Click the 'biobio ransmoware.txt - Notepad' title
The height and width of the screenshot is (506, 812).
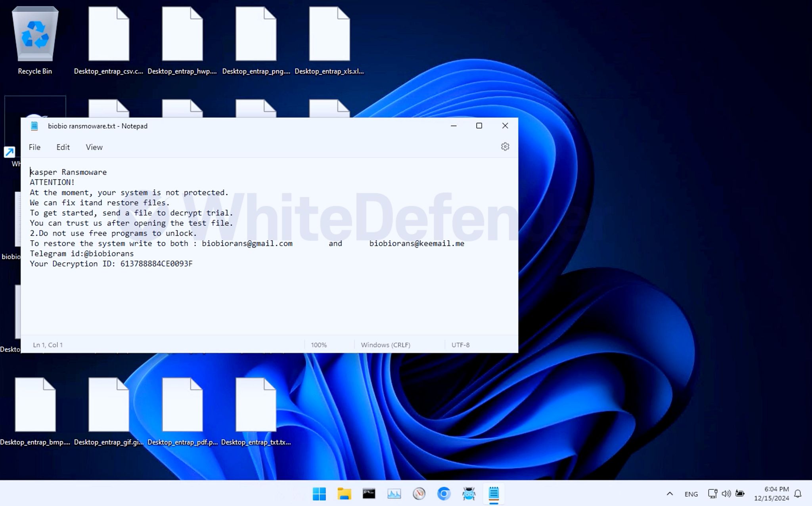pyautogui.click(x=98, y=126)
